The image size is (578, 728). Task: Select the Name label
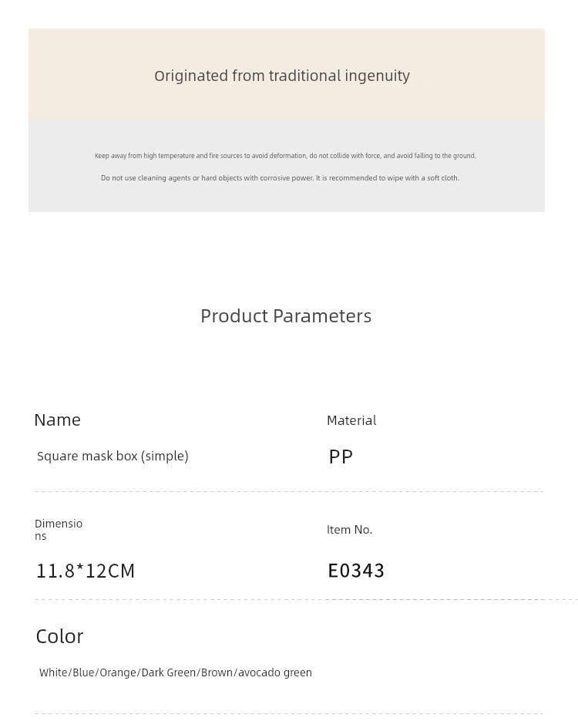pyautogui.click(x=58, y=420)
